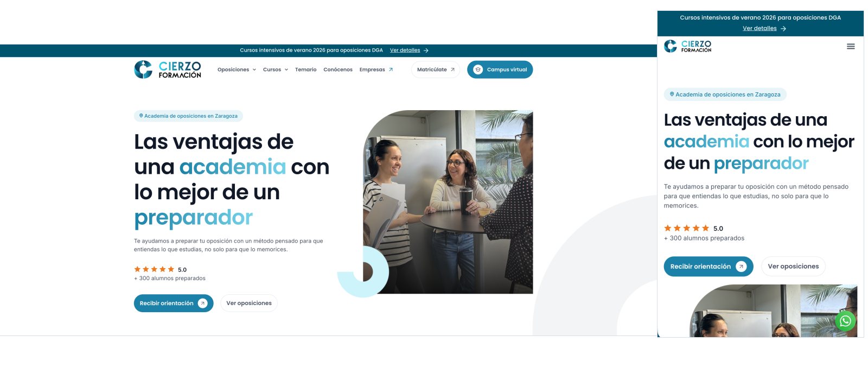Click the Cierzo Formación logo in desktop header

tap(168, 69)
